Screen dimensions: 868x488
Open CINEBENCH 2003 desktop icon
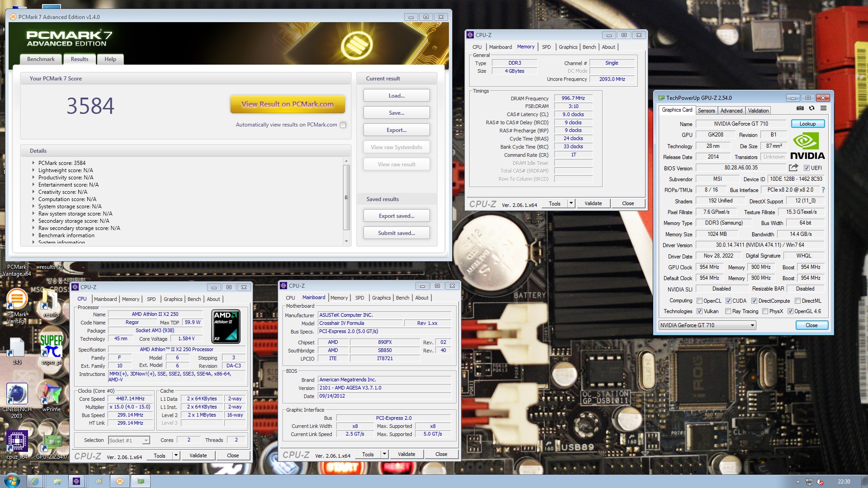17,401
